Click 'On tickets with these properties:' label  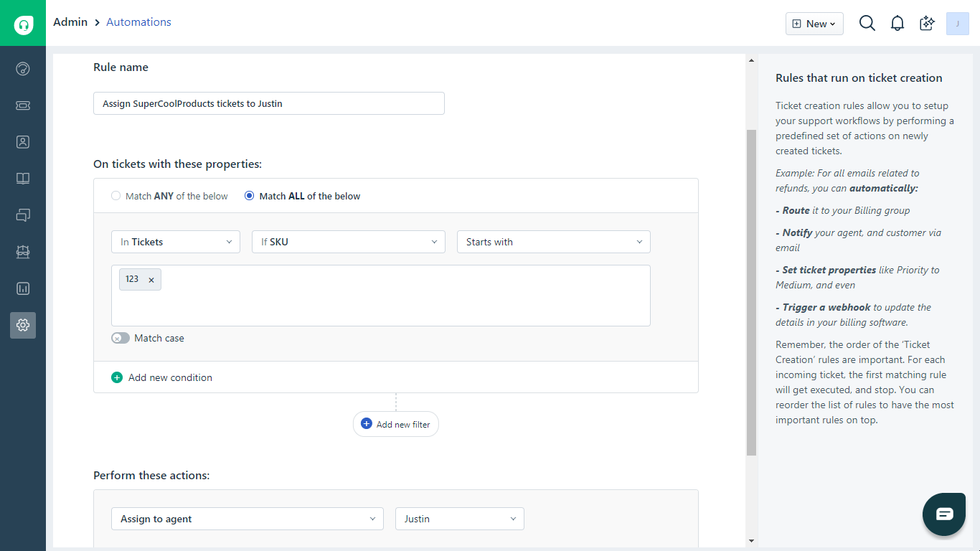point(178,164)
